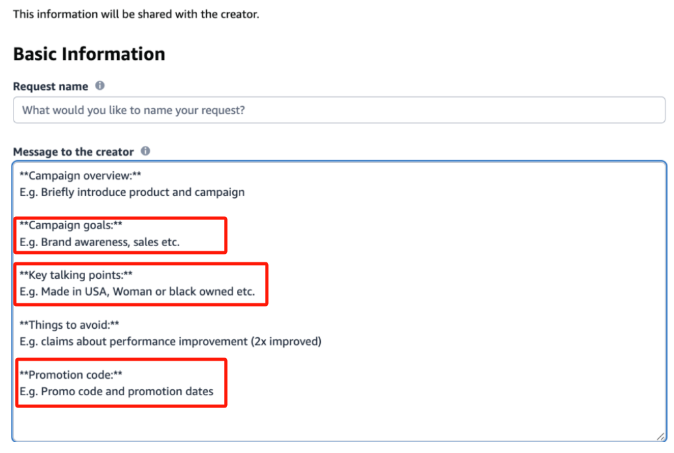Viewport: 674px width, 453px height.
Task: Click the 'shared with the creator' notice text
Action: pyautogui.click(x=136, y=14)
